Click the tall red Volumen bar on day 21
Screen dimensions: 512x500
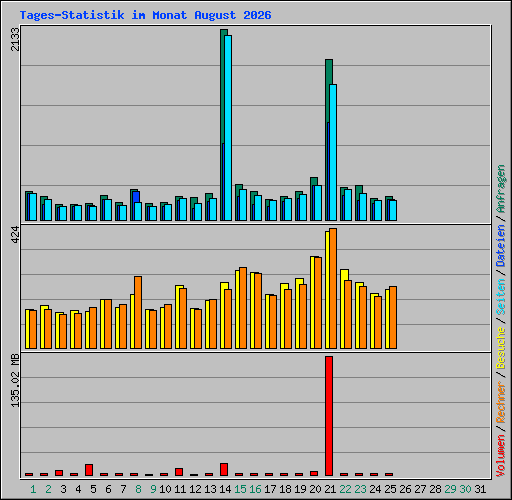coord(329,416)
